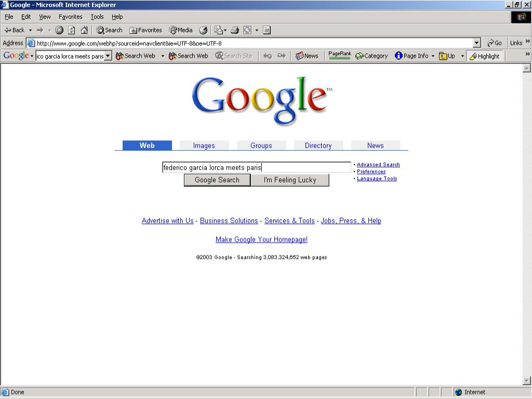Expand the Mail button dropdown arrow
532x399 pixels.
[225, 30]
